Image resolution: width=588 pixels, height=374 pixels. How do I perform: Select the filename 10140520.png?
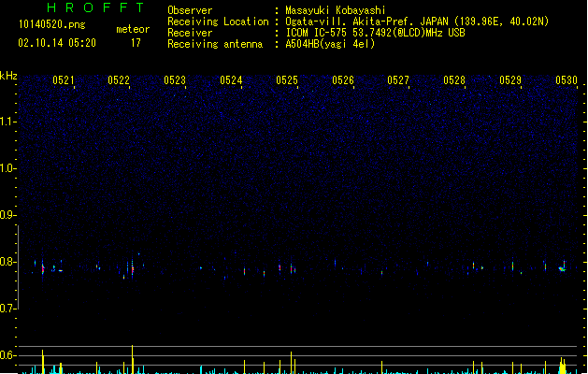pyautogui.click(x=52, y=24)
